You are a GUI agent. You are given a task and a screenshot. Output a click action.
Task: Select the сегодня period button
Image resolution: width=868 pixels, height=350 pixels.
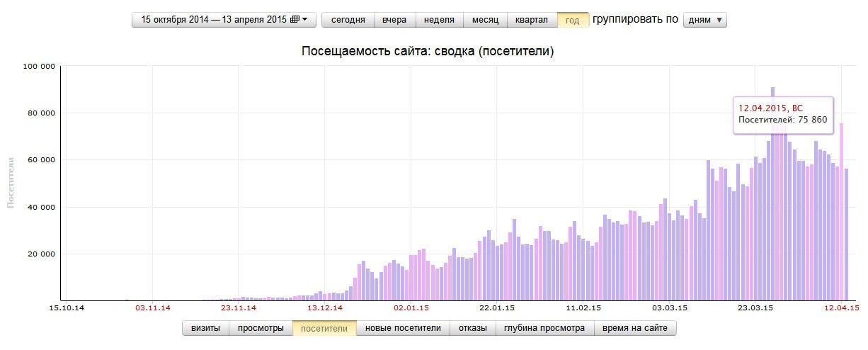pyautogui.click(x=348, y=20)
